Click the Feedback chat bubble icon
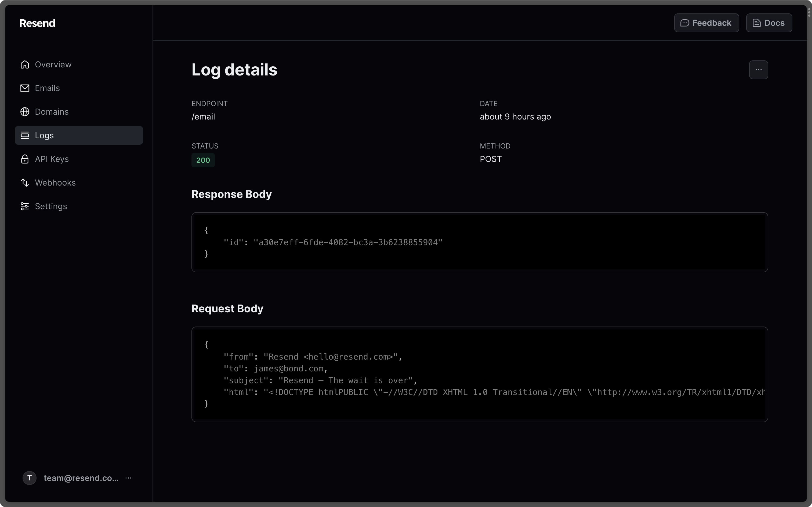 685,23
